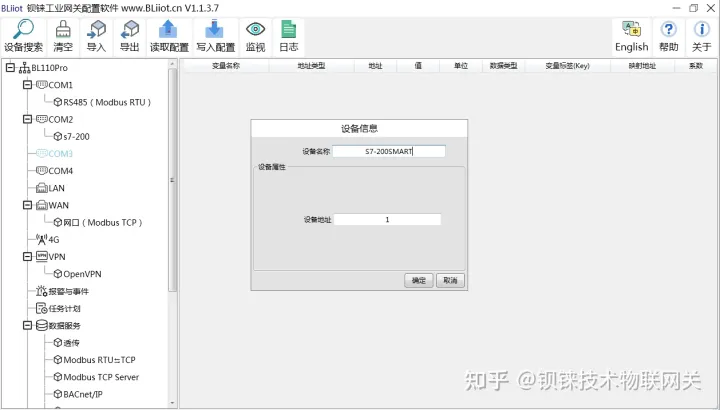This screenshot has height=410, width=720.
Task: Cancel dialog with 取消 button
Action: pyautogui.click(x=450, y=280)
